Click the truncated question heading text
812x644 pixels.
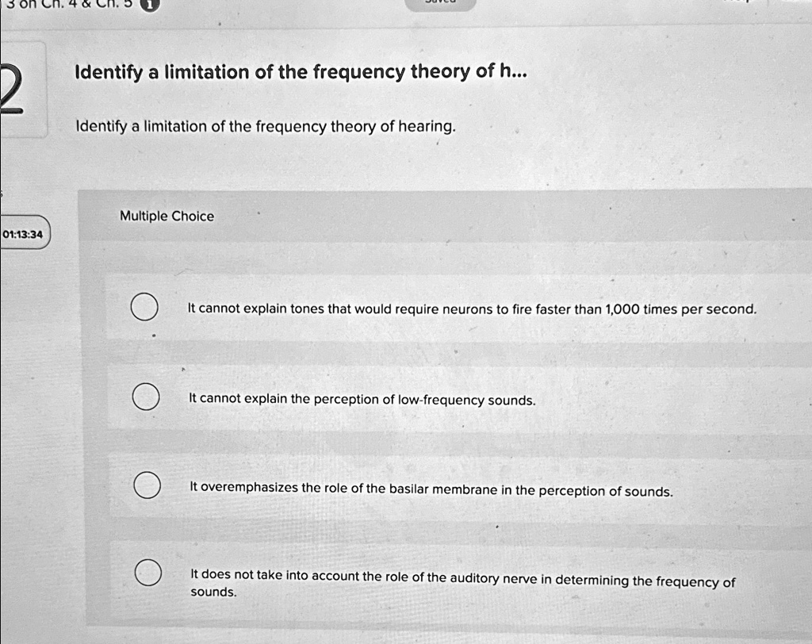[x=301, y=71]
